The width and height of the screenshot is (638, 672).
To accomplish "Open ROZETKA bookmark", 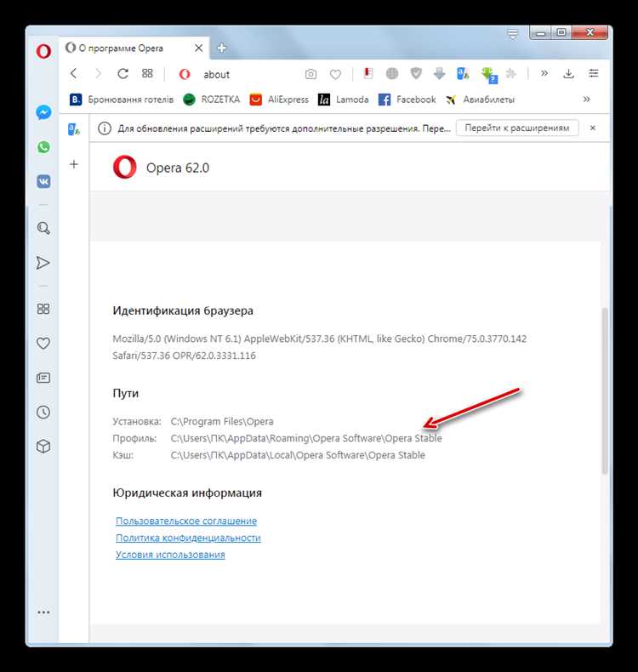I will 211,100.
